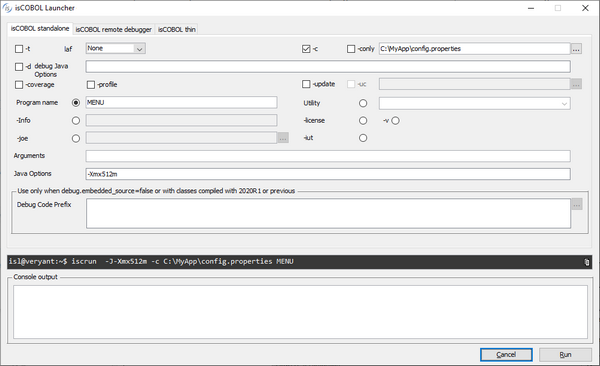The width and height of the screenshot is (600, 366).
Task: Switch to the isCOBOL remote debugger tab
Action: [113, 29]
